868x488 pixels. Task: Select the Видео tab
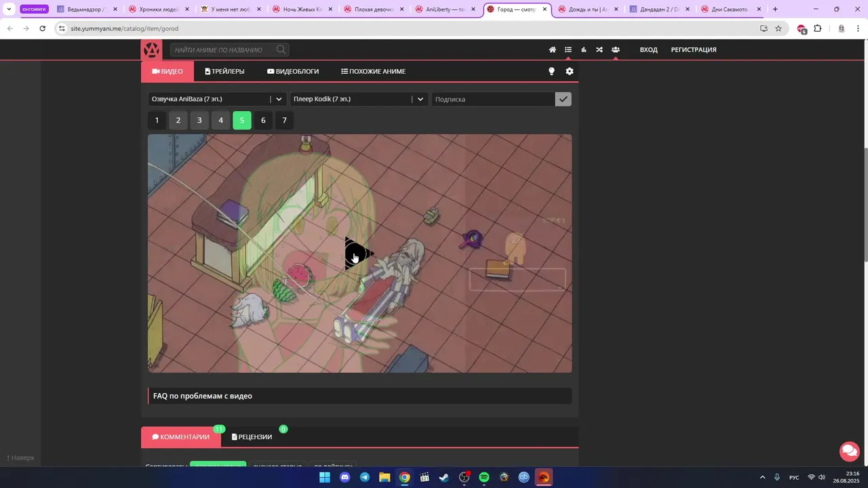(167, 71)
